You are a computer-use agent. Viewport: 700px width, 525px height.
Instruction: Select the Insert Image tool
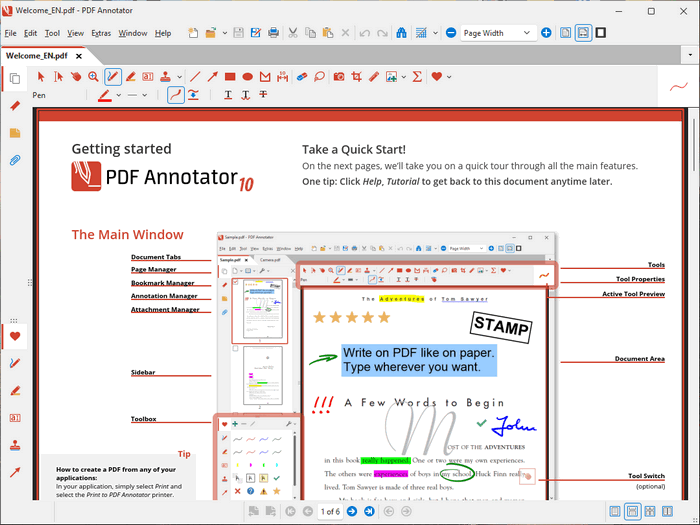[391, 77]
